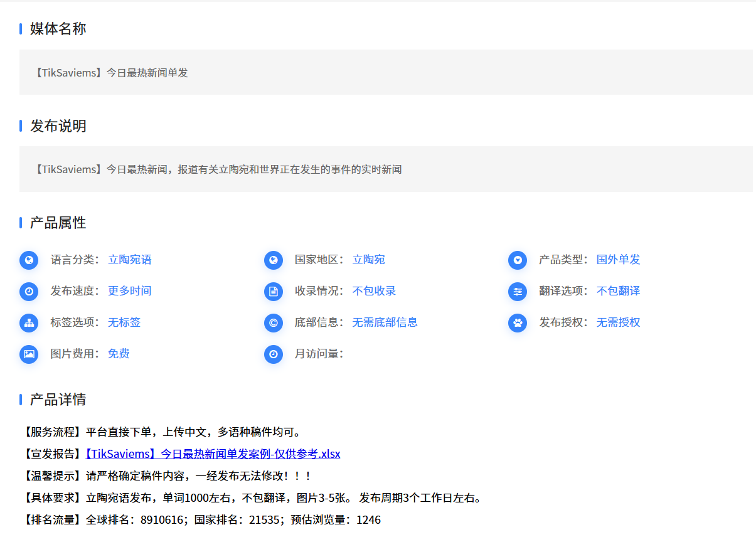756x547 pixels.
Task: Click the sliders icon beside 翻译选项
Action: click(x=518, y=291)
